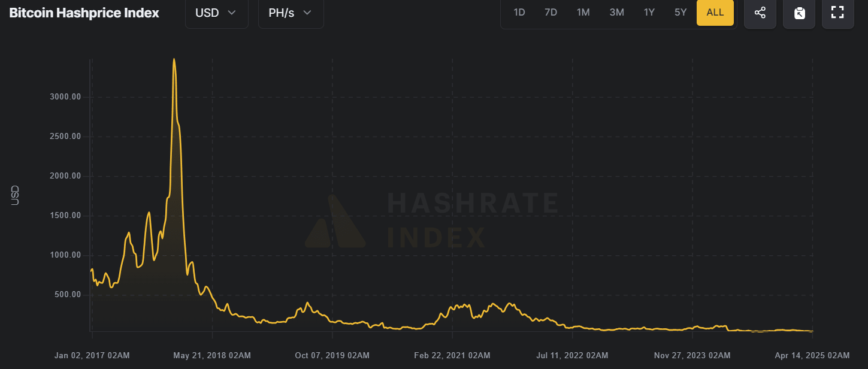Click the Jul 11, 2022 02AM date label
The height and width of the screenshot is (369, 868).
pos(573,355)
